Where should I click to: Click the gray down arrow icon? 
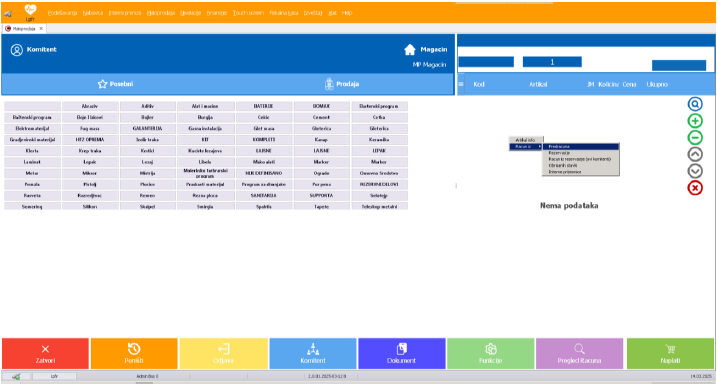[x=695, y=171]
